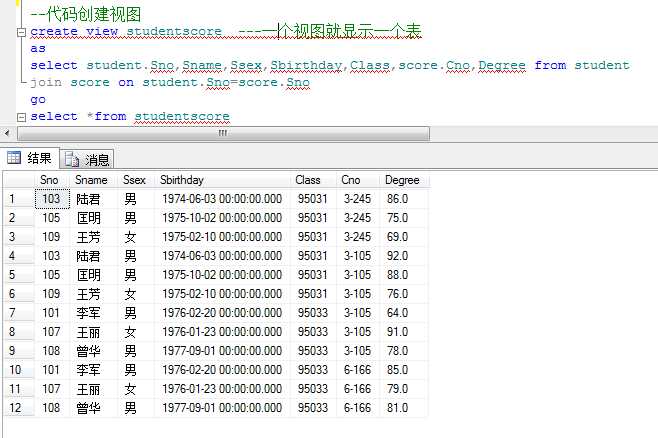Select the Sbirthday column header
This screenshot has height=438, width=658.
222,180
